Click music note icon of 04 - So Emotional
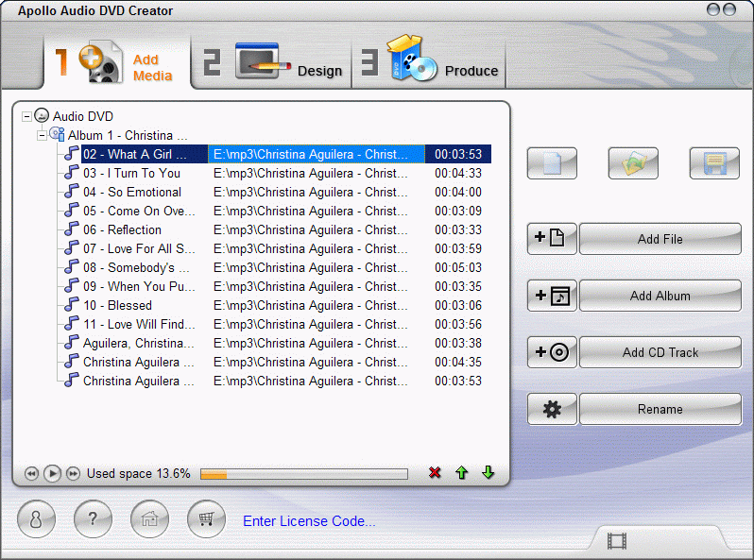Viewport: 754px width, 560px height. (x=72, y=191)
